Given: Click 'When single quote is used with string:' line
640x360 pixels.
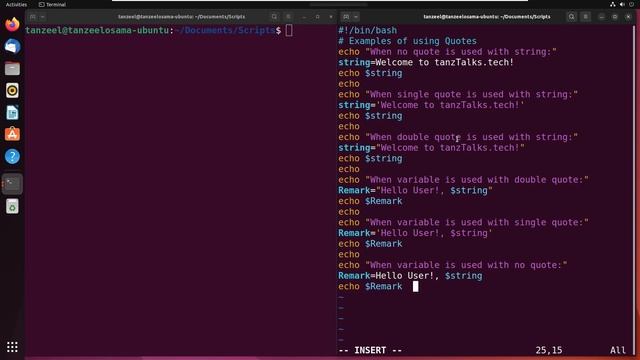Looking at the screenshot, I should click(x=458, y=94).
